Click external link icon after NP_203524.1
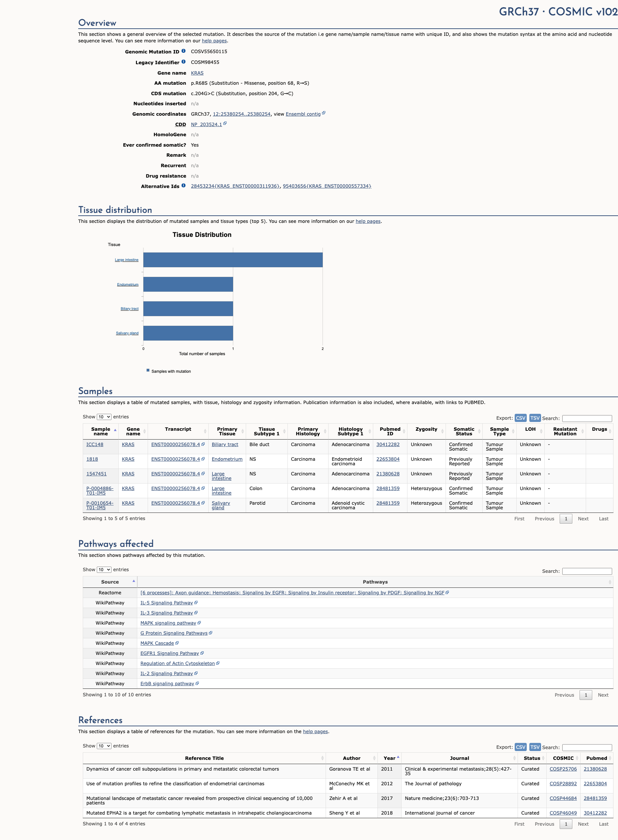The image size is (618, 840). click(225, 123)
